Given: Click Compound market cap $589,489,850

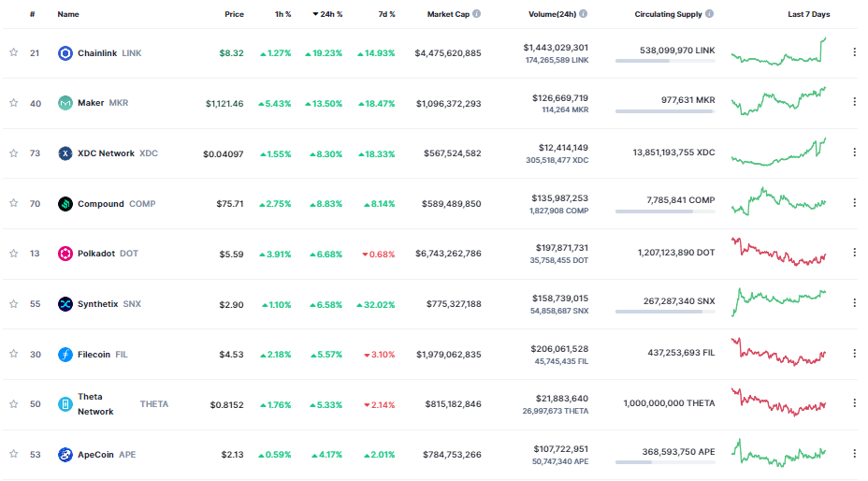Looking at the screenshot, I should (451, 204).
